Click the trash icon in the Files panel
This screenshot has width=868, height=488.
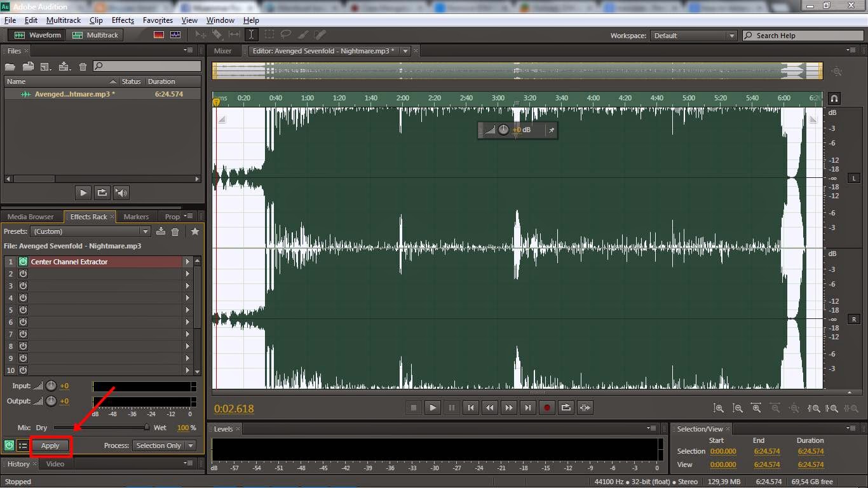(83, 66)
